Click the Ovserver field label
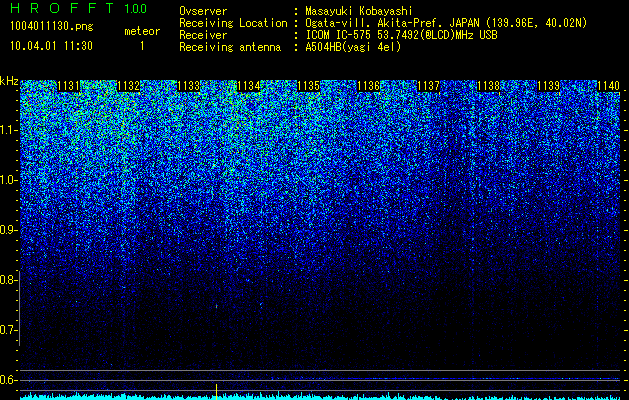Viewport: 629px width, 400px height. (203, 11)
